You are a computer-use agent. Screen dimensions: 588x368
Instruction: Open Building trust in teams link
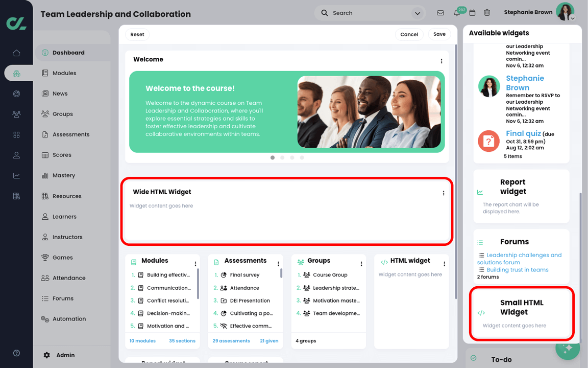pos(517,270)
